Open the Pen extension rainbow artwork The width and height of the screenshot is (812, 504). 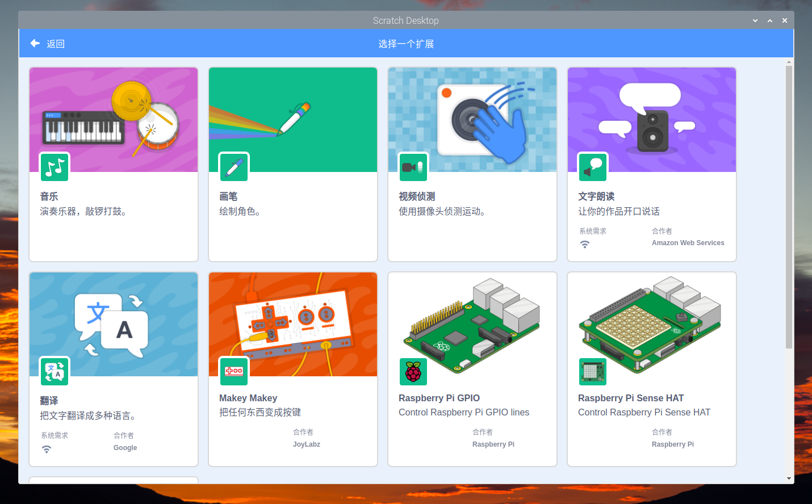[293, 120]
